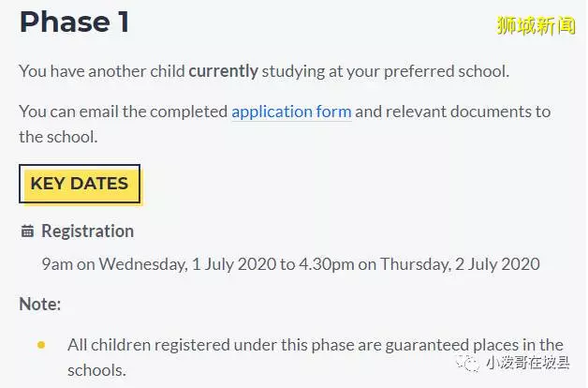Click the KEY DATES button
This screenshot has height=388, width=588.
(80, 184)
